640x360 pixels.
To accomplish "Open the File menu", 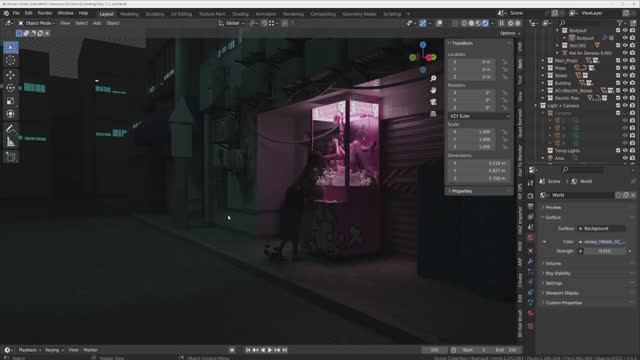I will pyautogui.click(x=16, y=13).
